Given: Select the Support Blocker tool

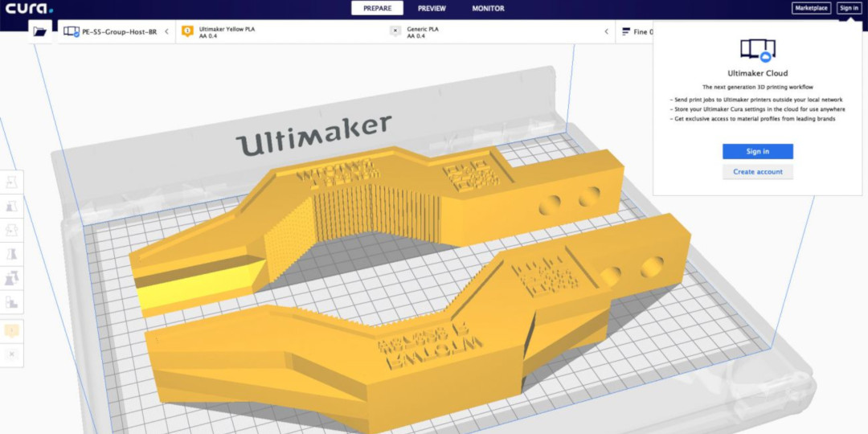Looking at the screenshot, I should (11, 301).
